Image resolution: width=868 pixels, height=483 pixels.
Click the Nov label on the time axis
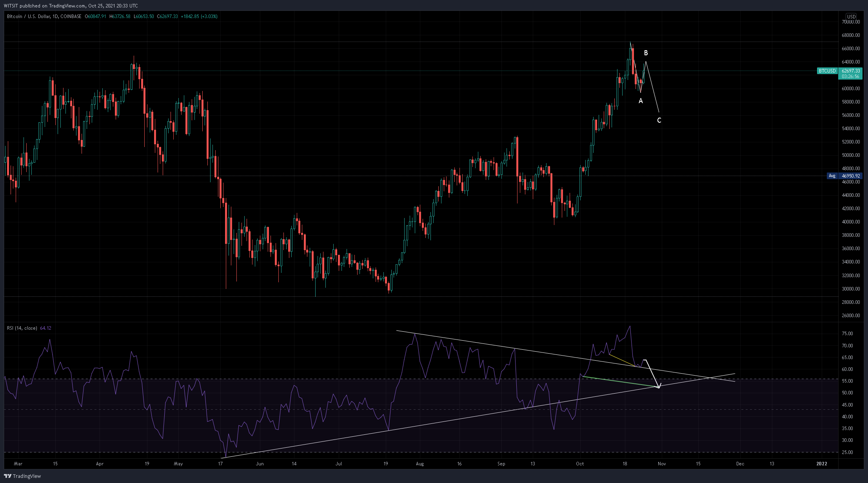[x=662, y=464]
